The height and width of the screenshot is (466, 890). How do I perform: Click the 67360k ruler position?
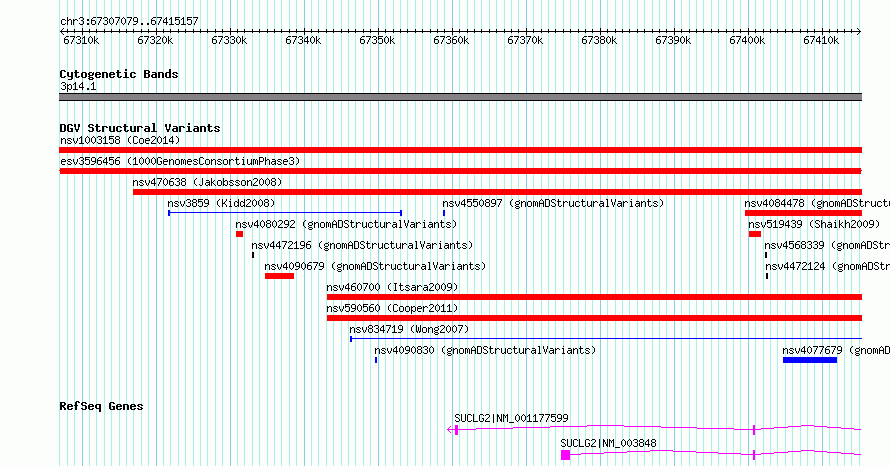(x=451, y=40)
